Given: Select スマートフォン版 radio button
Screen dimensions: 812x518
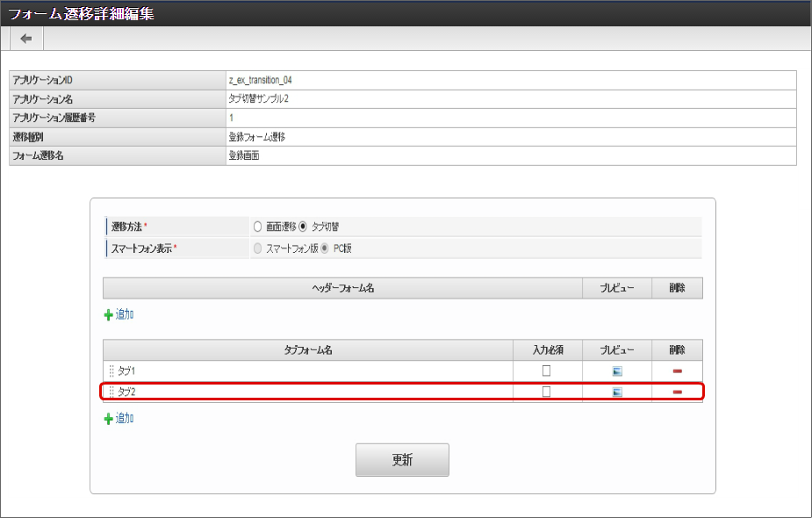Looking at the screenshot, I should click(x=257, y=248).
